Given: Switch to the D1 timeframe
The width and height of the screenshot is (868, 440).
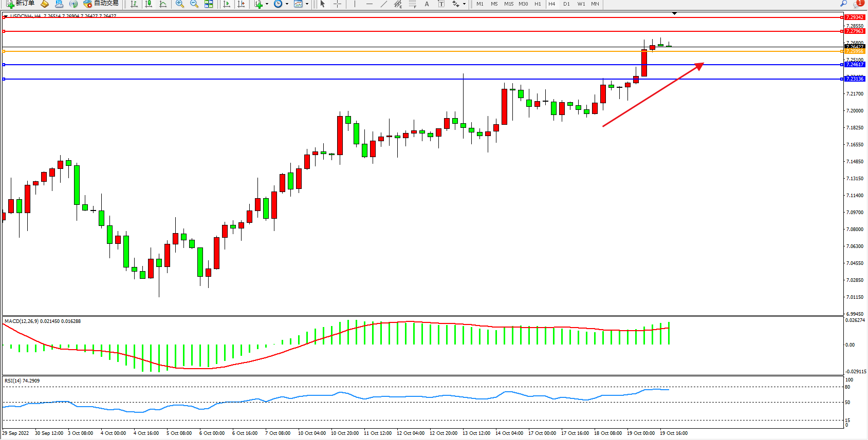Looking at the screenshot, I should 566,4.
